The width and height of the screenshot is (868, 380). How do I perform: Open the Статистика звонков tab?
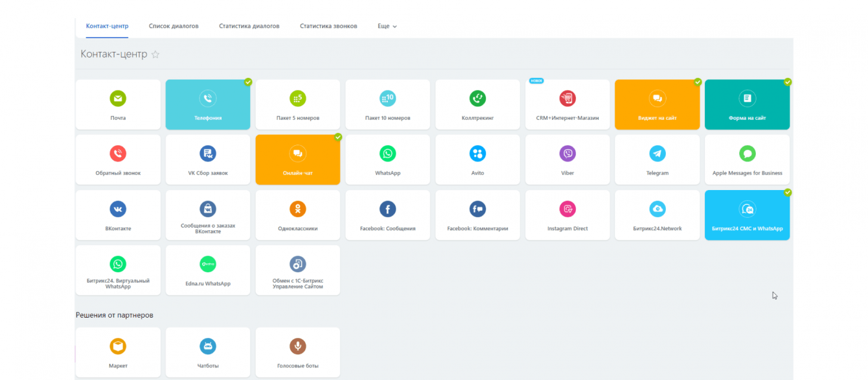coord(328,26)
